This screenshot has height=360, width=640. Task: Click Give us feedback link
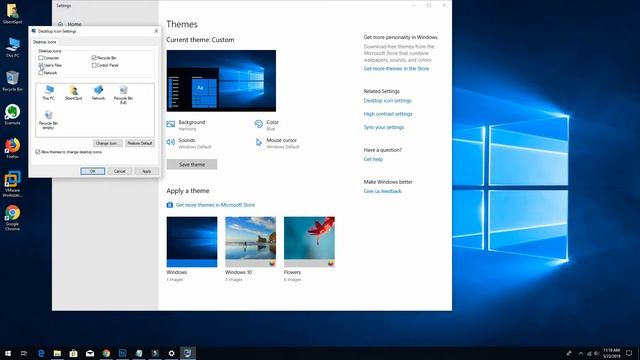tap(382, 191)
